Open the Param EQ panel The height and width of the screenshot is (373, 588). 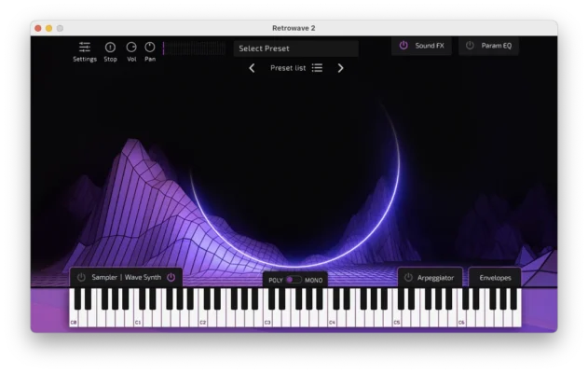[496, 46]
